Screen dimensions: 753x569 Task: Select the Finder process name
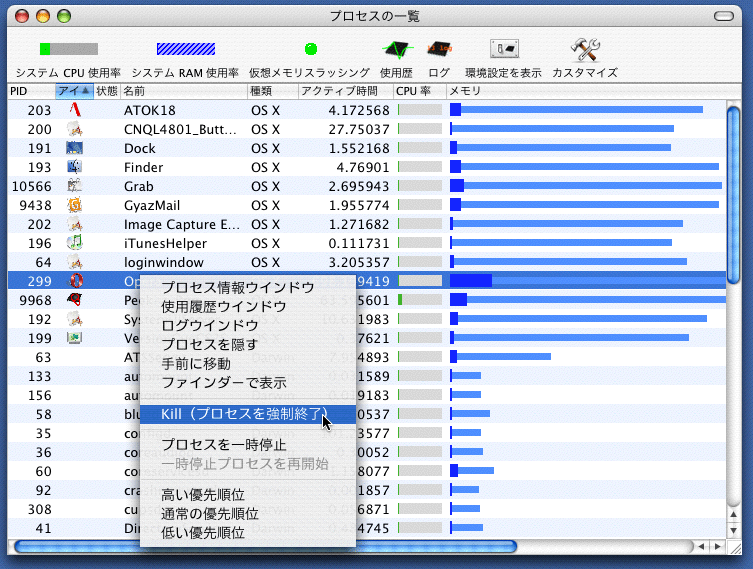click(143, 167)
